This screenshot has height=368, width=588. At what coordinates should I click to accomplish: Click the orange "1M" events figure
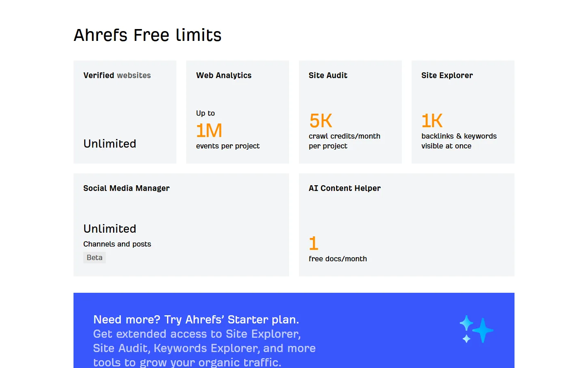click(x=209, y=131)
